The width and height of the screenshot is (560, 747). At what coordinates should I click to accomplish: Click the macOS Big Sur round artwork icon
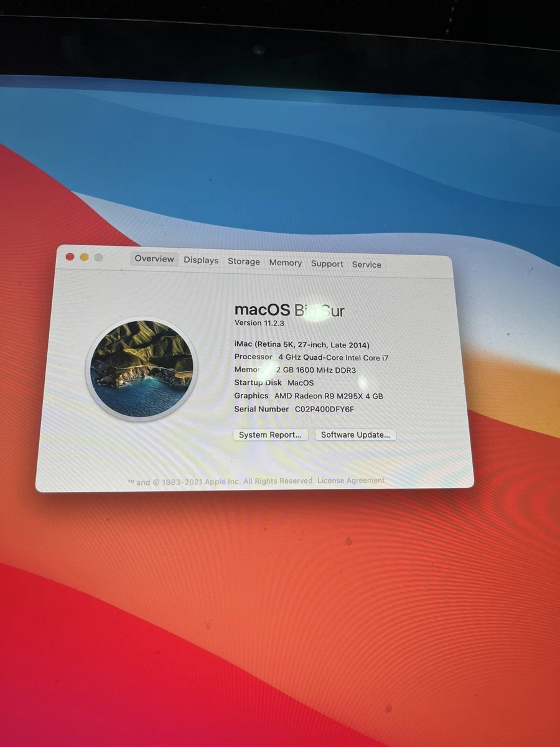(x=141, y=369)
